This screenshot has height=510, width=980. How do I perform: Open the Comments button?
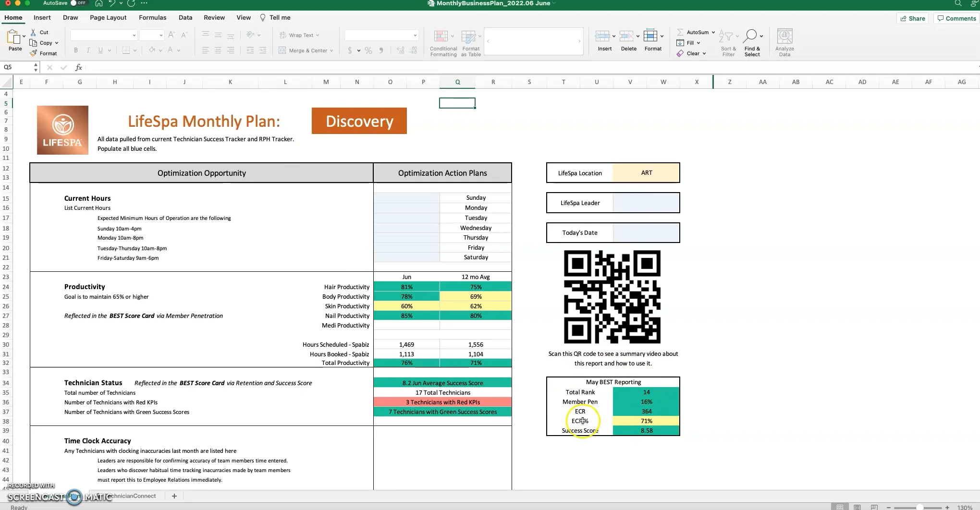point(956,18)
